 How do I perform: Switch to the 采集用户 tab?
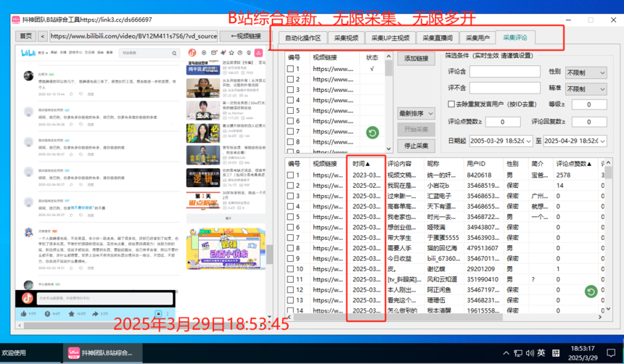(477, 38)
